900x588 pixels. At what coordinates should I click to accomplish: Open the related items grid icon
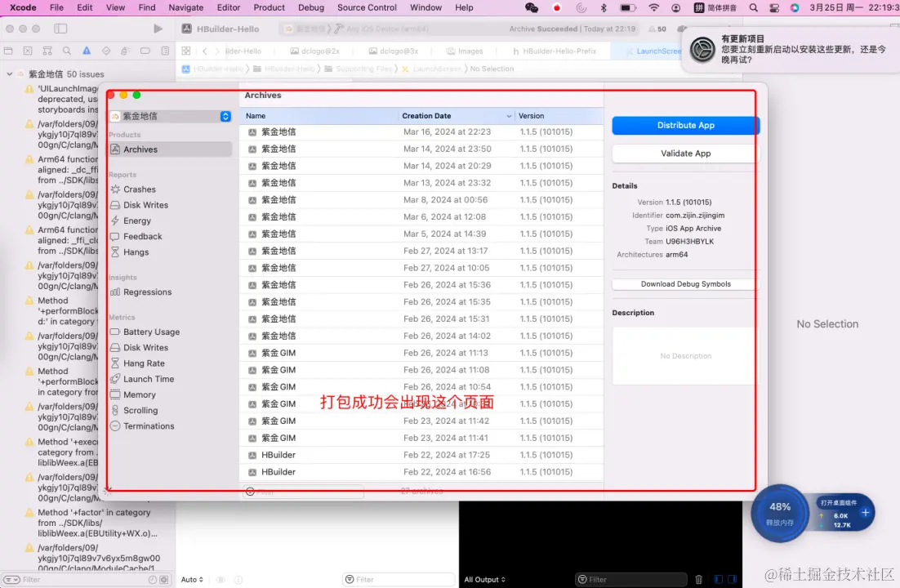pyautogui.click(x=186, y=51)
